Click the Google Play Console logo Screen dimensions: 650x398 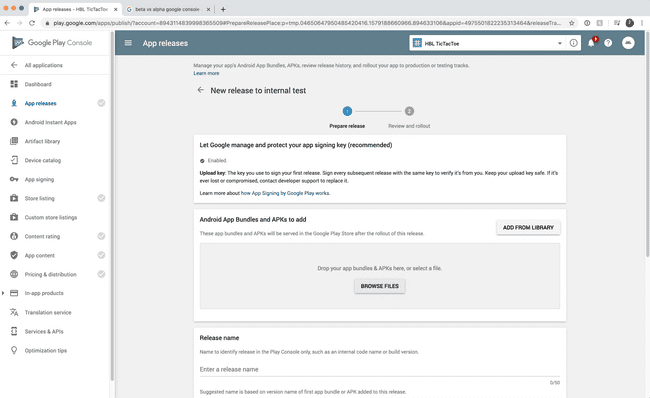pyautogui.click(x=52, y=42)
